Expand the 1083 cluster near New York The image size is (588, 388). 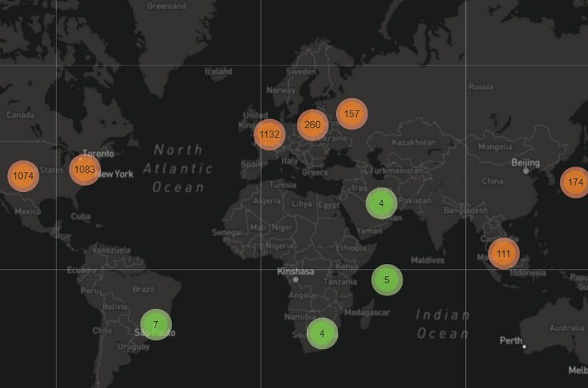coord(85,170)
